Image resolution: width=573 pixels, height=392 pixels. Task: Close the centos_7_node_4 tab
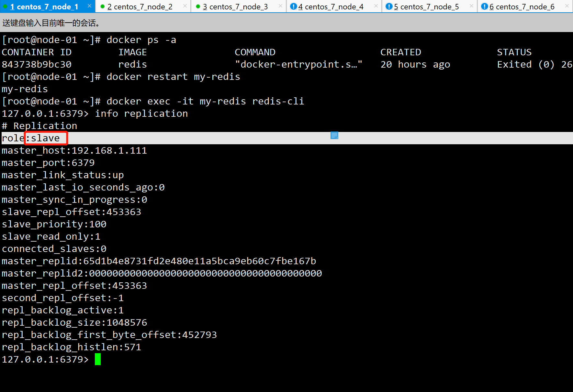(376, 6)
